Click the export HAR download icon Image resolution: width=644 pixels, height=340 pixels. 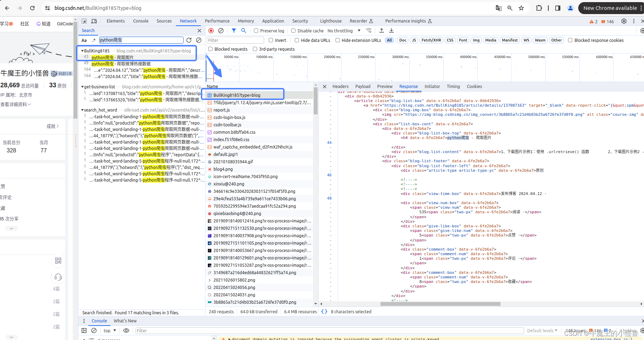pos(391,31)
